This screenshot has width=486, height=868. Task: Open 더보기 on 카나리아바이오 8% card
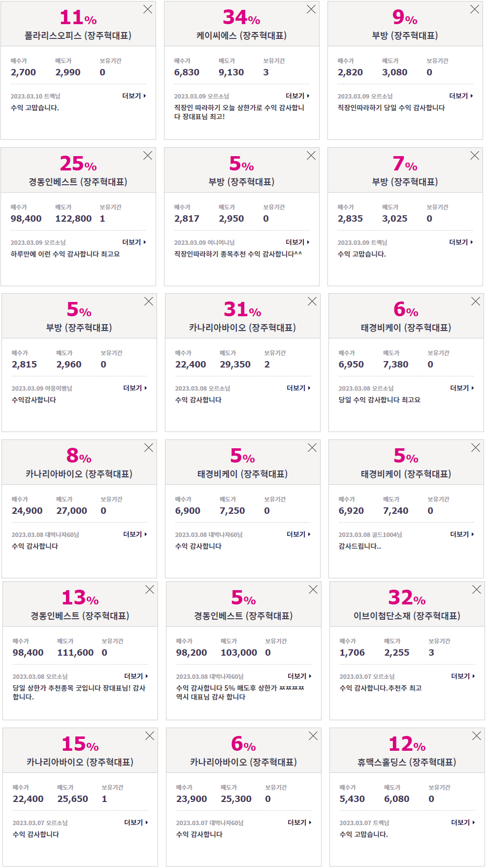coord(135,534)
